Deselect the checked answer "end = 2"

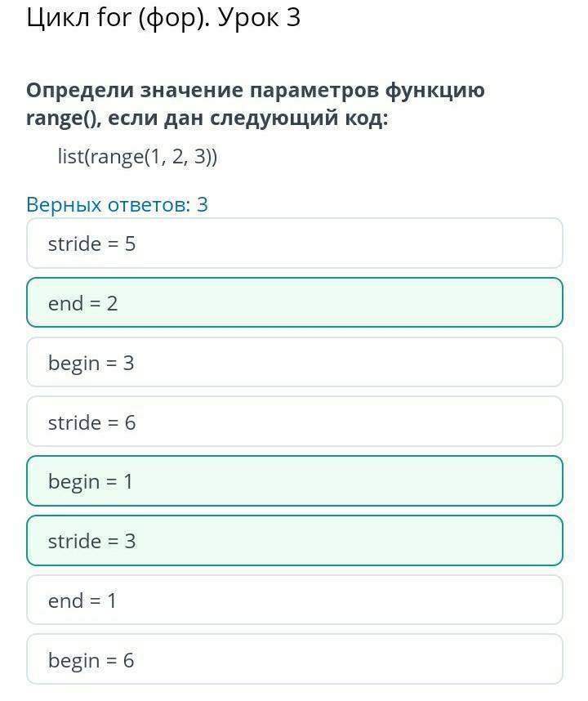pyautogui.click(x=294, y=303)
